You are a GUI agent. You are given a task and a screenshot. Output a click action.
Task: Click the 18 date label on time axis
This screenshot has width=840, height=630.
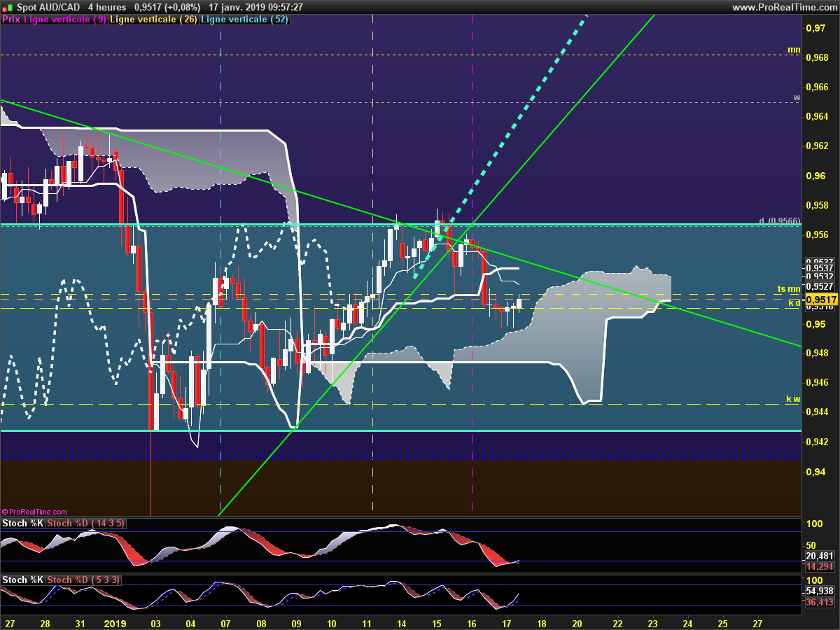click(541, 622)
